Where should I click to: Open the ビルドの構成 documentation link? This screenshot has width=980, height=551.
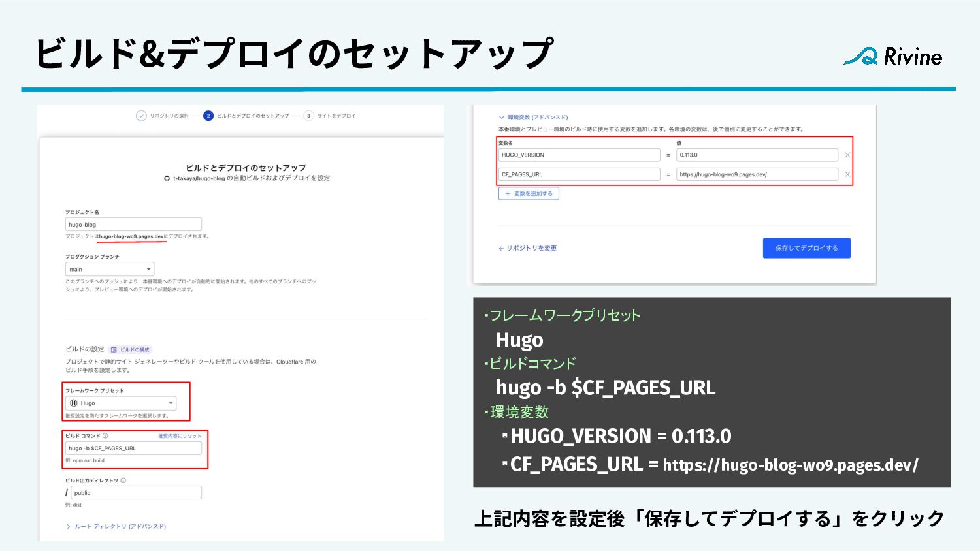coord(131,349)
